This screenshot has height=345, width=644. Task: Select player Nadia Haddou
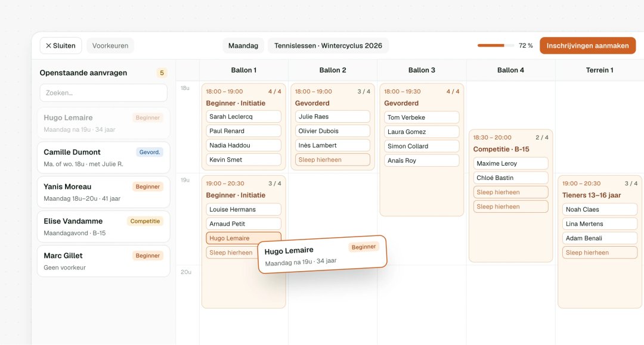coord(243,145)
